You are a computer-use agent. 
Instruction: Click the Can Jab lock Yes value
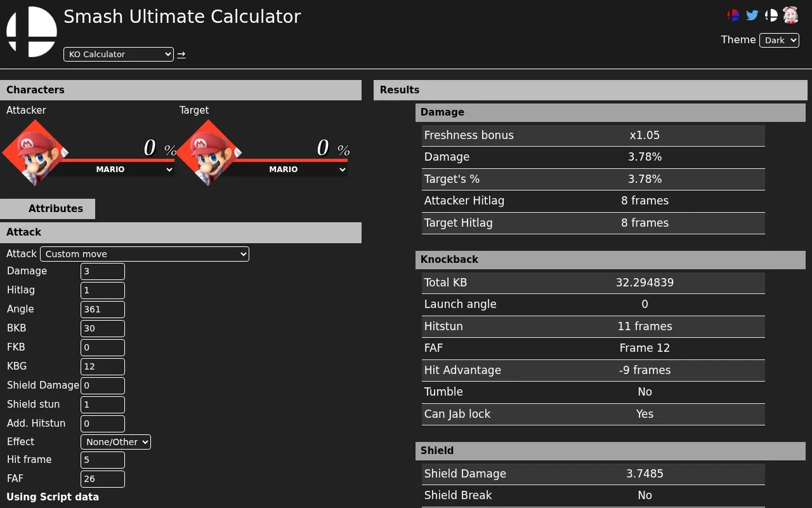pyautogui.click(x=645, y=414)
